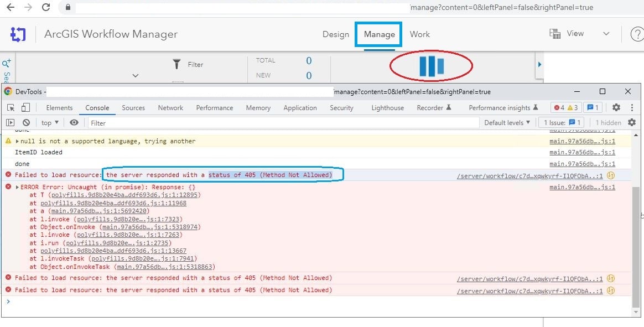
Task: Open console settings gear beside hidden count
Action: [x=632, y=122]
